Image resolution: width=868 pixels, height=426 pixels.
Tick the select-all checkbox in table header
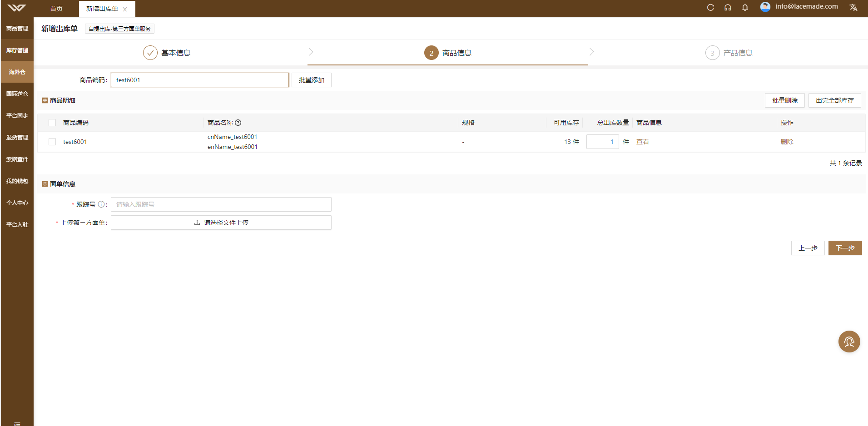(52, 123)
